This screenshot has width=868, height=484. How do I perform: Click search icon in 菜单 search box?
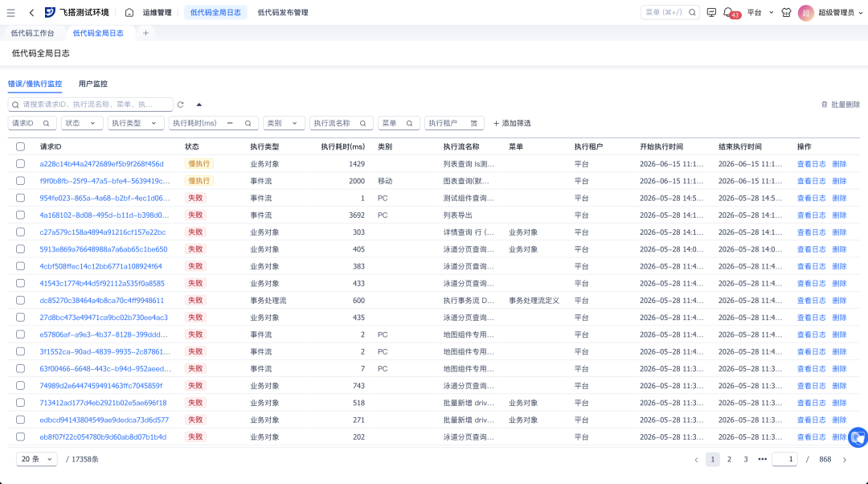(x=692, y=12)
